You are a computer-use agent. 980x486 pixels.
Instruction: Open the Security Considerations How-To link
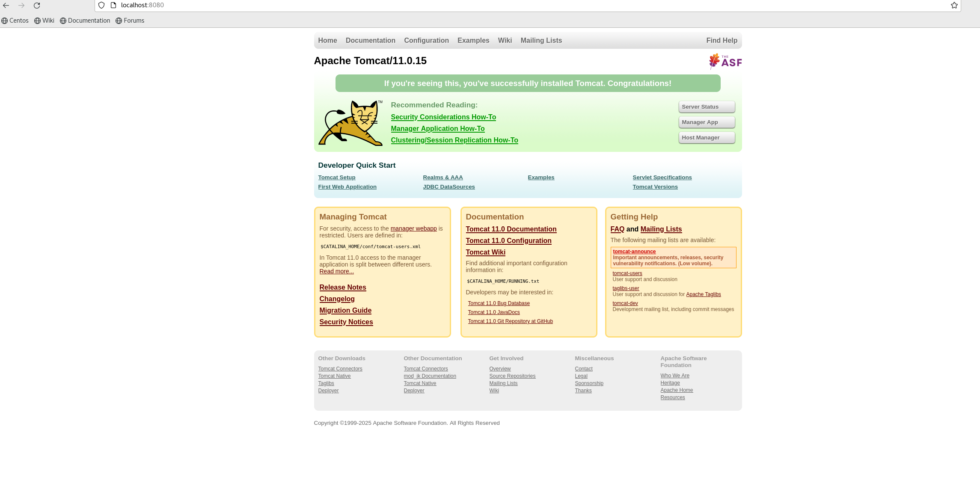pos(443,117)
